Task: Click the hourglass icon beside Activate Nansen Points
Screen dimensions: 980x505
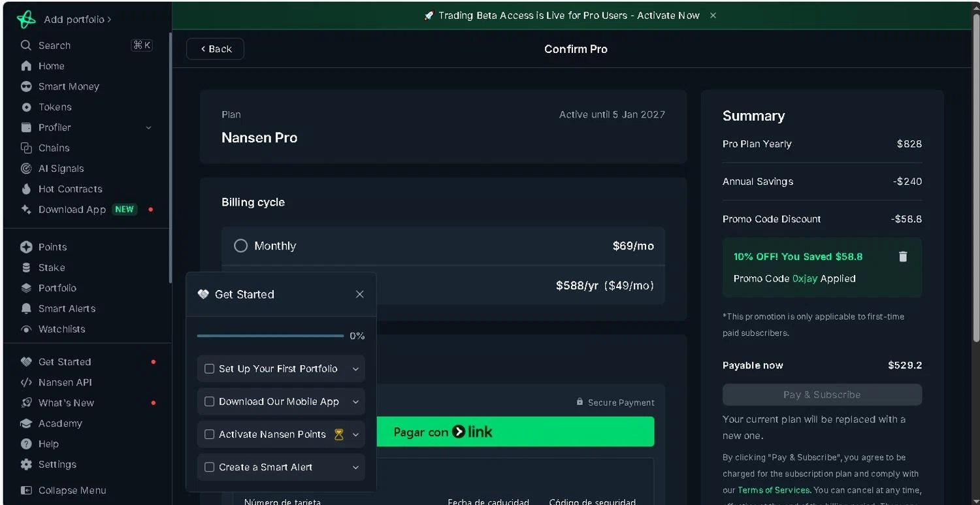Action: [x=338, y=434]
